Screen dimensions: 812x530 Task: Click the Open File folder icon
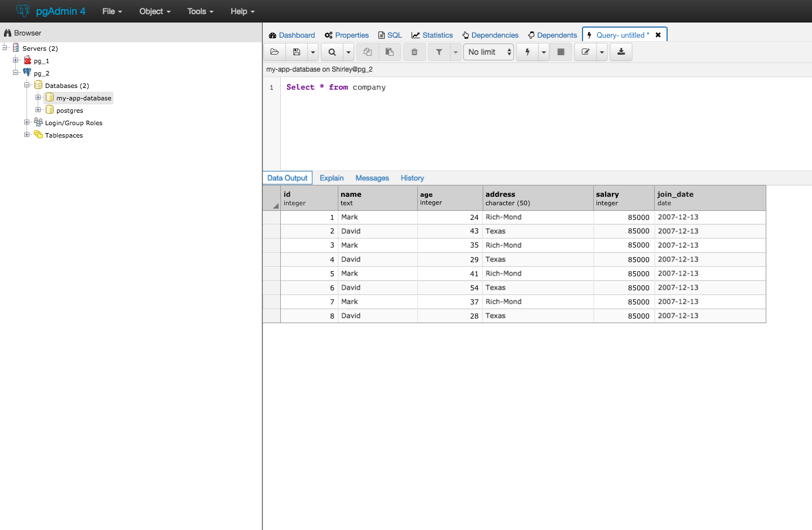tap(275, 52)
